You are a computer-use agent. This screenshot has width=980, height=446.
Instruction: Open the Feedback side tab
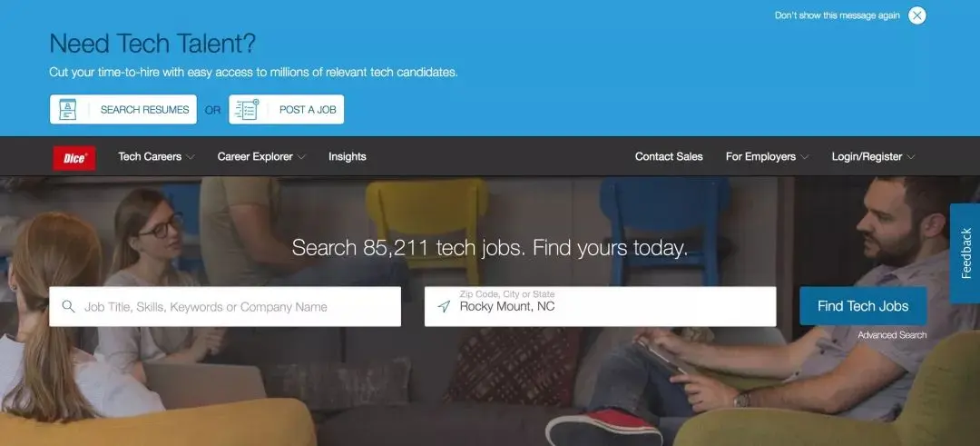click(x=965, y=253)
